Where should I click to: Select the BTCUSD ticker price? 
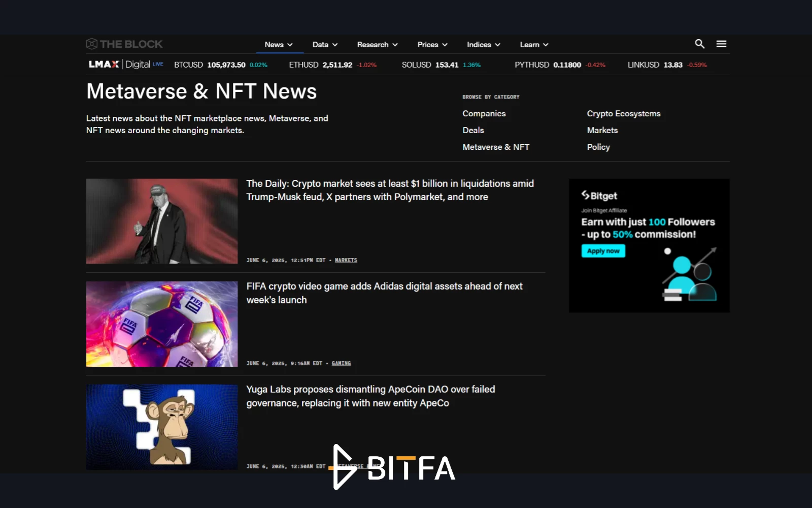click(226, 65)
